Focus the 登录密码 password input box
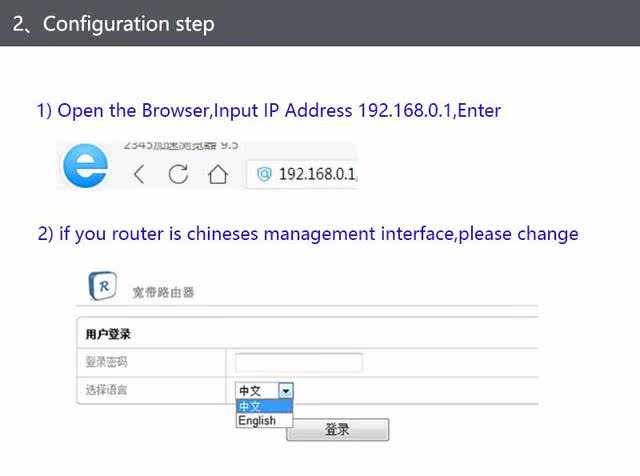 (299, 363)
